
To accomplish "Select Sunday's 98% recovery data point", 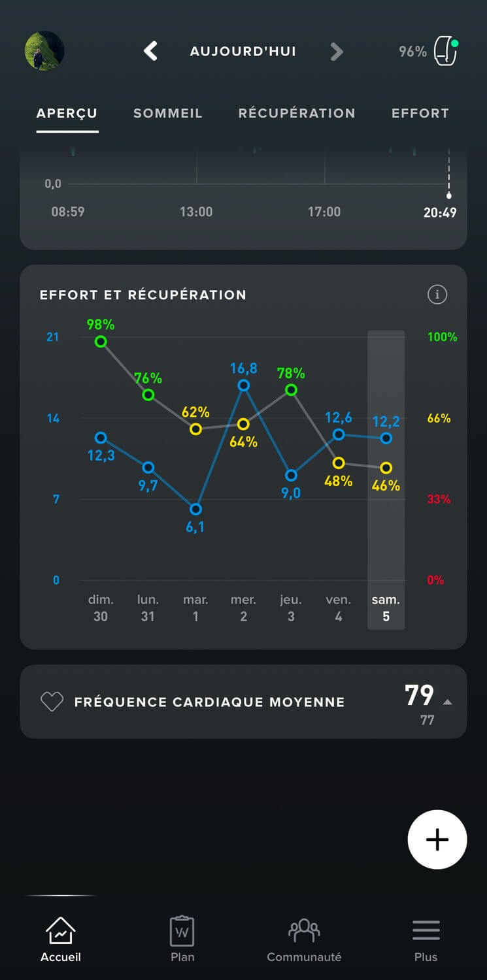I will (101, 341).
